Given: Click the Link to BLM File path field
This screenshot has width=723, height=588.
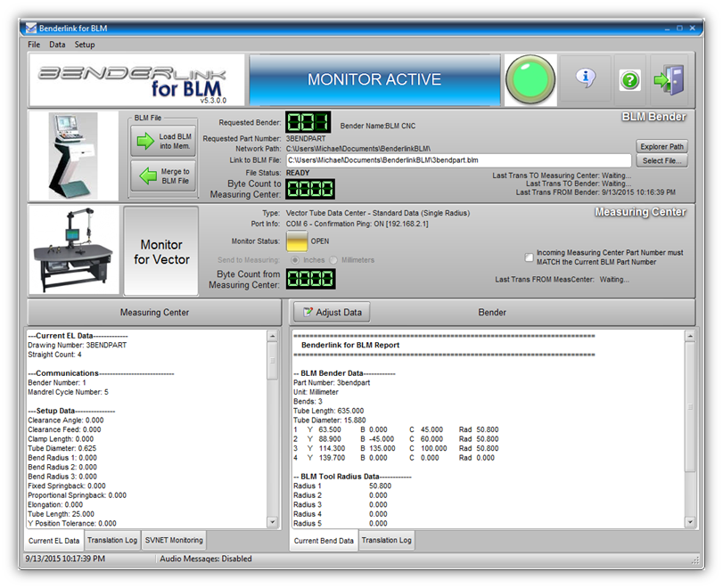Looking at the screenshot, I should (x=458, y=160).
